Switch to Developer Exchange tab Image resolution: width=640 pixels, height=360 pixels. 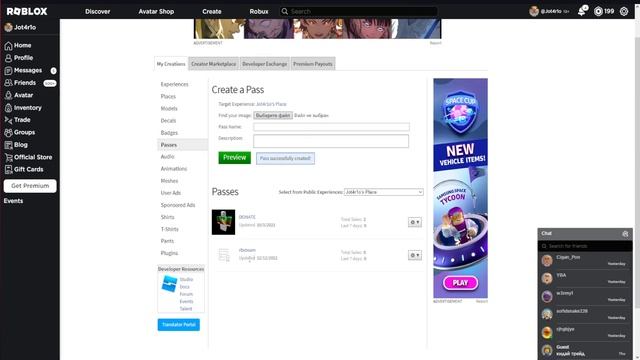264,64
